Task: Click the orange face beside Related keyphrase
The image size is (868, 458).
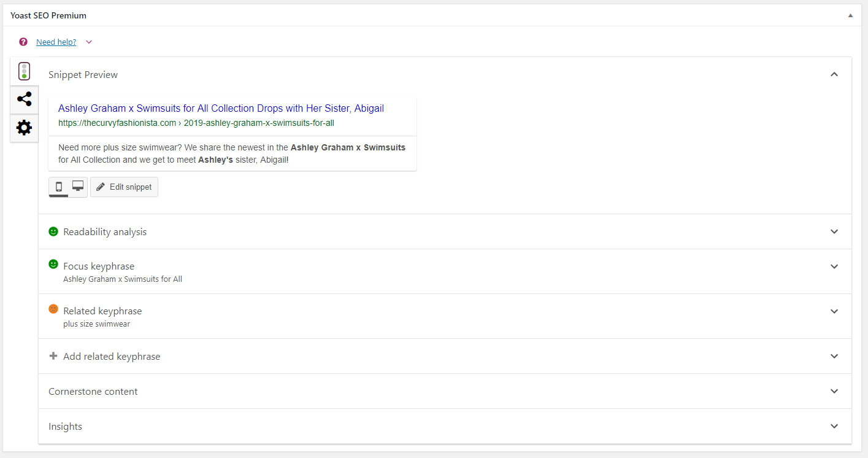Action: pos(53,309)
